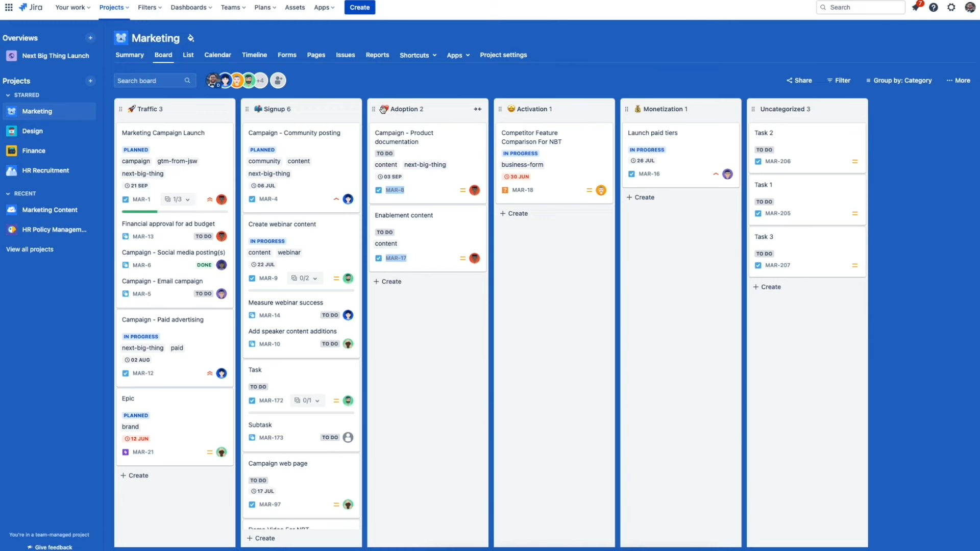Check the checkbox on MAR-206 in Uncategorized

tap(758, 161)
